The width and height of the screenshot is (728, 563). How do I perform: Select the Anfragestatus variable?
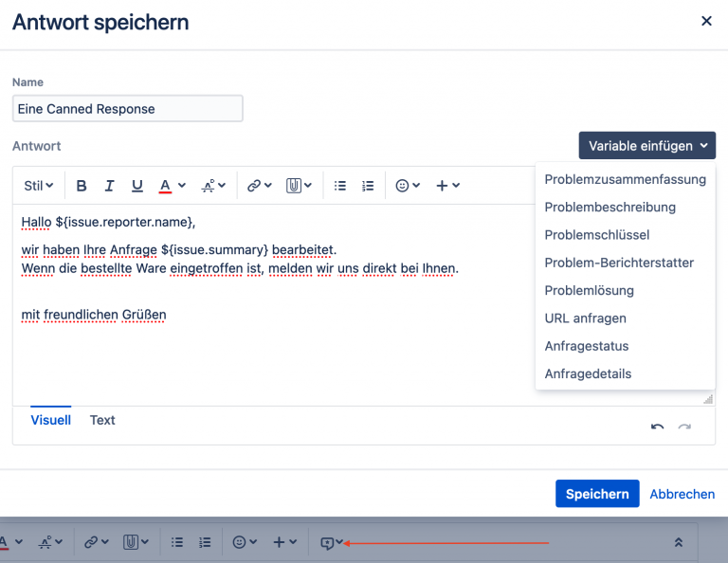tap(587, 346)
